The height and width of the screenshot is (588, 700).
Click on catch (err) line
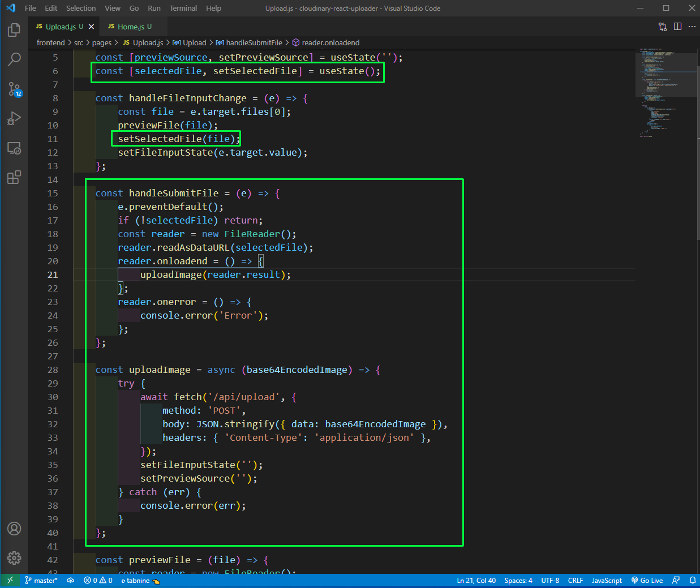(x=160, y=492)
